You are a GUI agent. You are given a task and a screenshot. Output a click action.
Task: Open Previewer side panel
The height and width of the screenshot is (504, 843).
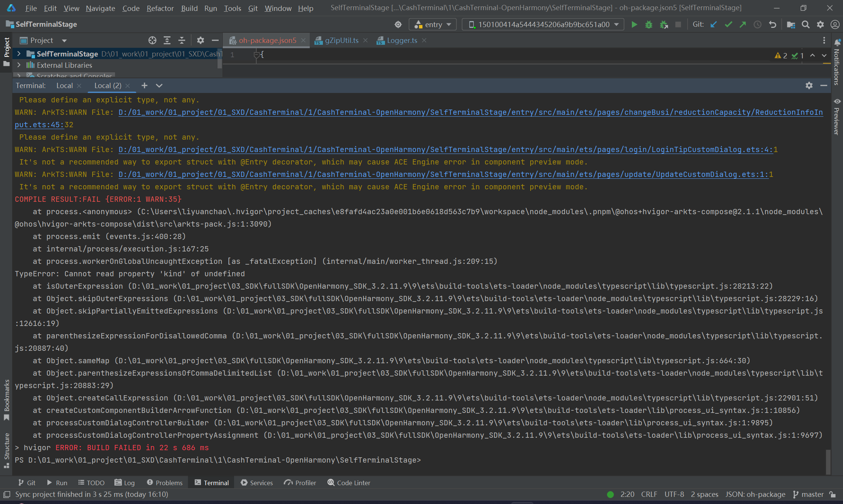point(837,116)
